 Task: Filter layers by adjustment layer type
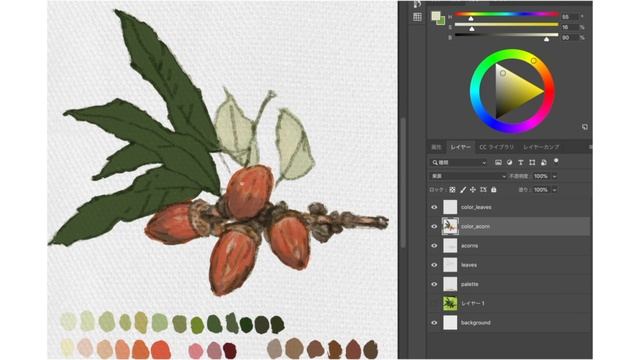[509, 162]
